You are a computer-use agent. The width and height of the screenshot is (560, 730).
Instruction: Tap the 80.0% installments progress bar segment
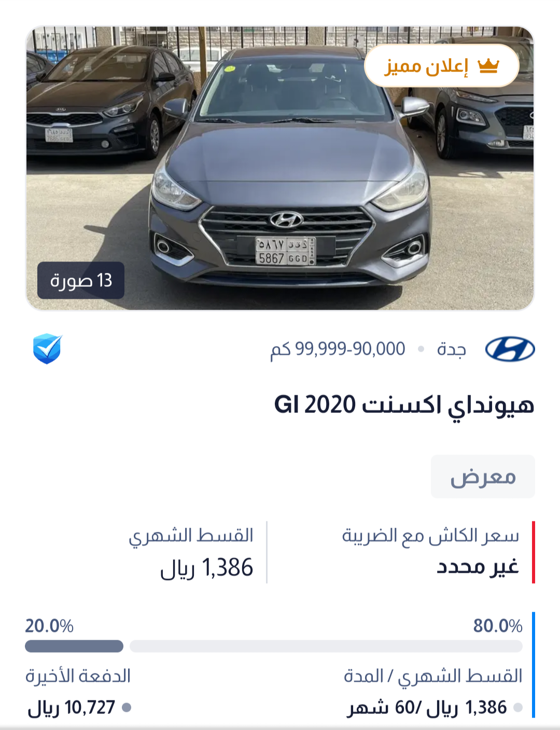326,646
